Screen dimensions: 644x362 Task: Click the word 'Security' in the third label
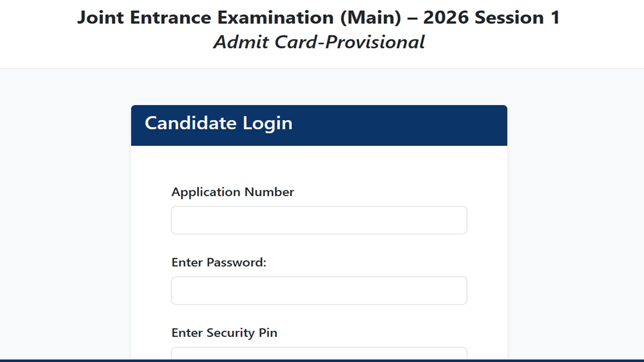click(x=229, y=333)
